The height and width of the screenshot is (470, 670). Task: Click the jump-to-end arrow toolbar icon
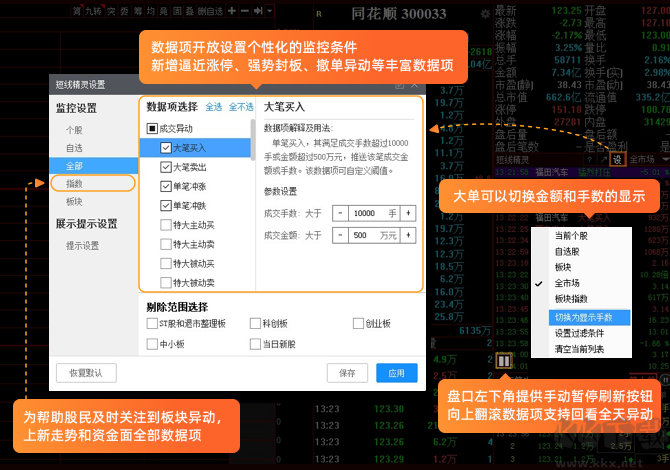pos(258,11)
